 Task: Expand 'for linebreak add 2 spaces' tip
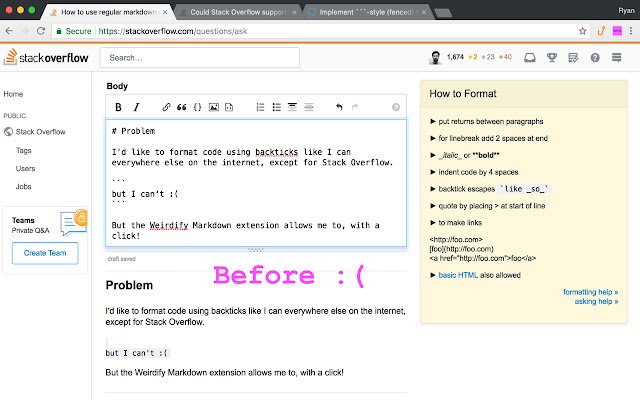coord(489,138)
